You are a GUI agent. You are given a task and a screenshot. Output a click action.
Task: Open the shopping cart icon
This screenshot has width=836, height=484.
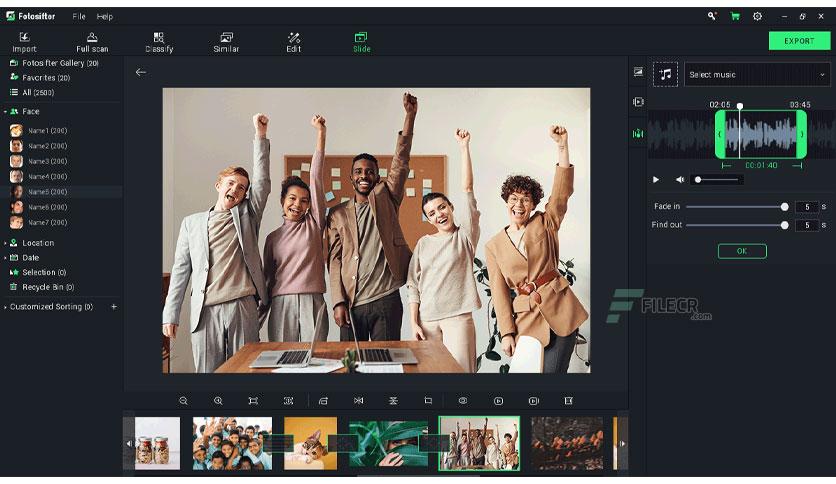735,17
